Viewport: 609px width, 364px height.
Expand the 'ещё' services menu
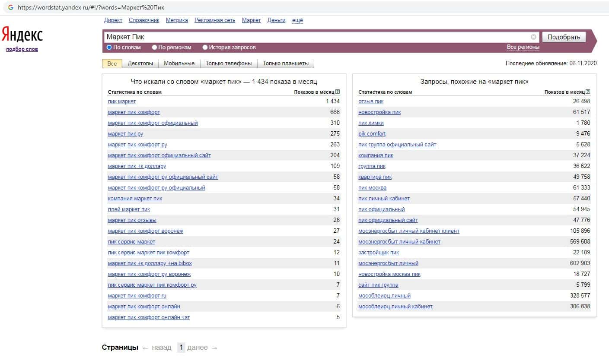[x=297, y=20]
